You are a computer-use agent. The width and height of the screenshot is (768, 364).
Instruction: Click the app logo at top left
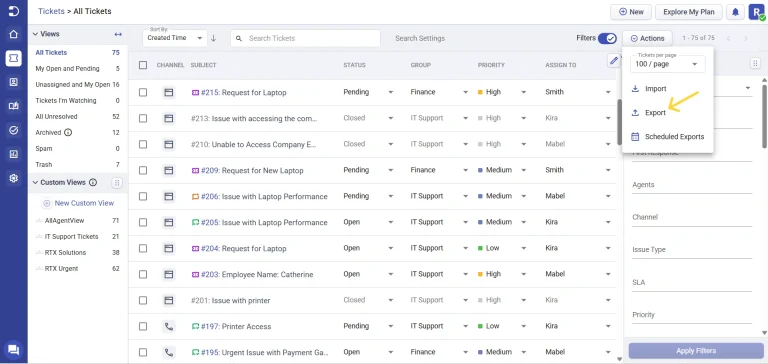pos(14,11)
